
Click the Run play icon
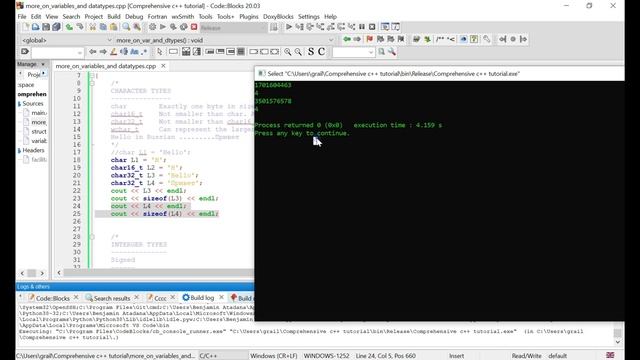[163, 27]
